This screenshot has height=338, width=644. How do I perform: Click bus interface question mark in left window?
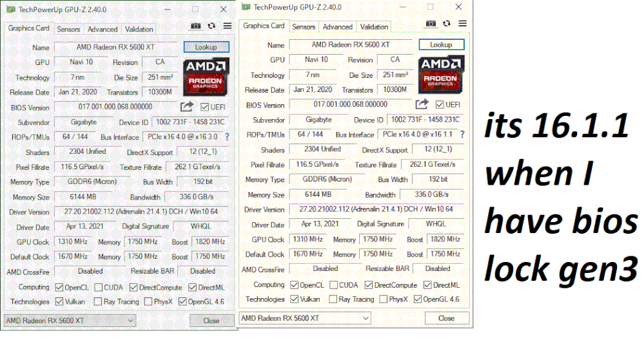coord(227,137)
